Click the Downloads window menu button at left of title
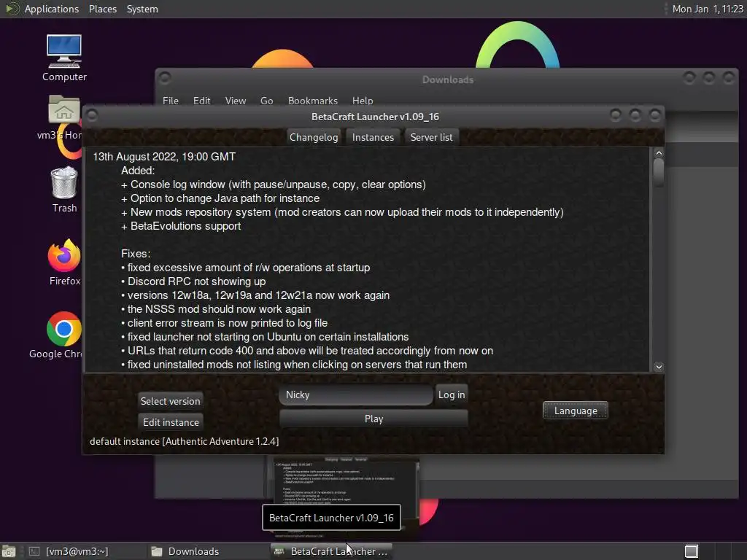 (x=165, y=78)
